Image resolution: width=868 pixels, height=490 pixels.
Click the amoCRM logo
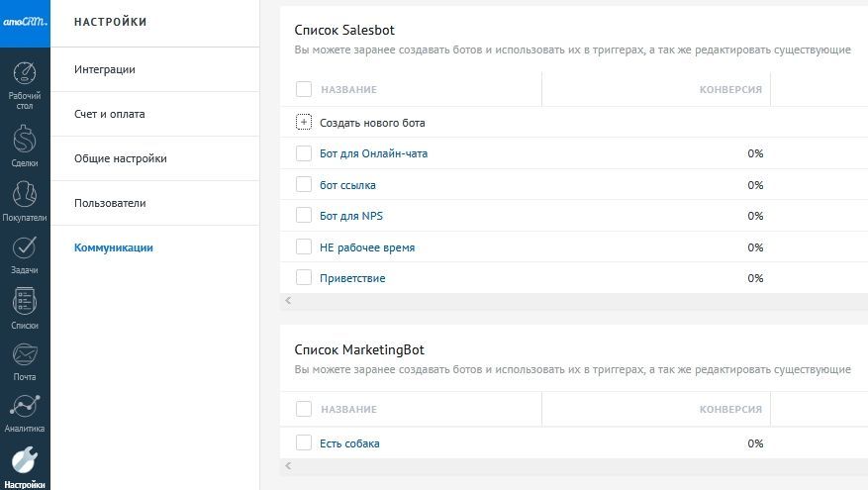click(x=25, y=22)
